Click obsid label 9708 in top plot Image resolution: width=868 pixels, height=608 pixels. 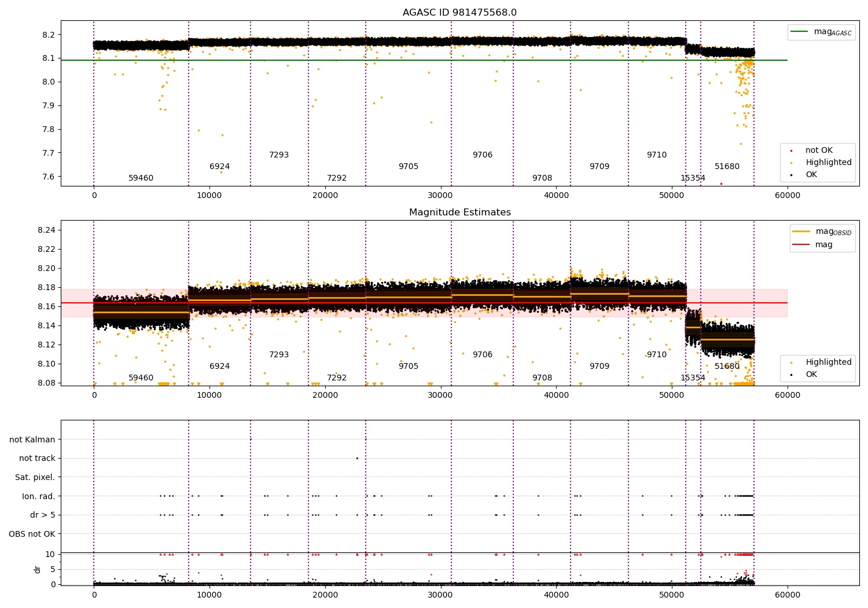(x=542, y=178)
